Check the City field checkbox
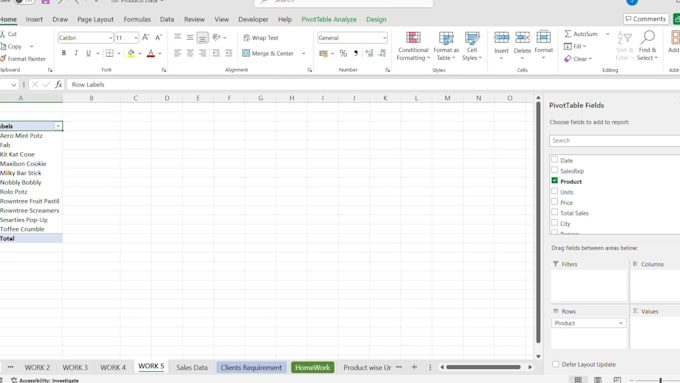Screen dimensions: 680x383 [555, 223]
